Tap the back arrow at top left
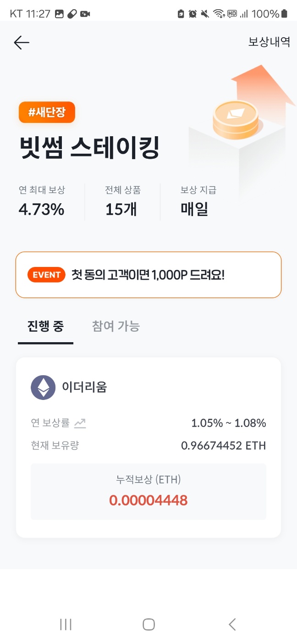This screenshot has height=644, width=297. tap(22, 43)
